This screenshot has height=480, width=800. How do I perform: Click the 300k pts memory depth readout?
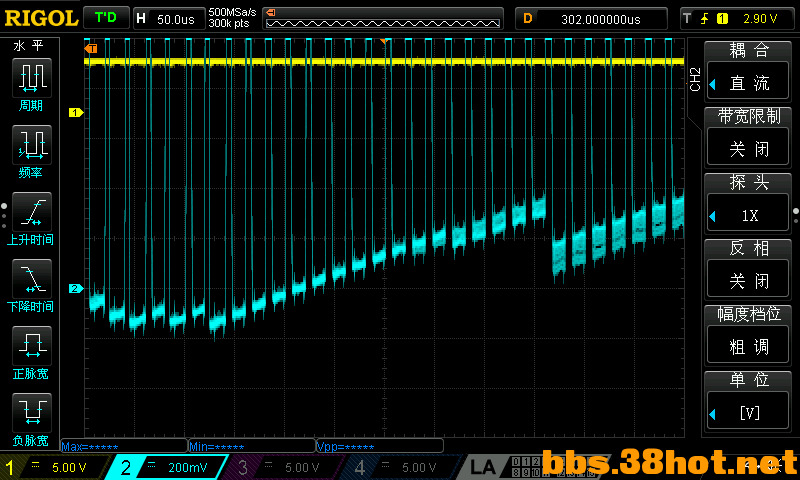(x=229, y=23)
